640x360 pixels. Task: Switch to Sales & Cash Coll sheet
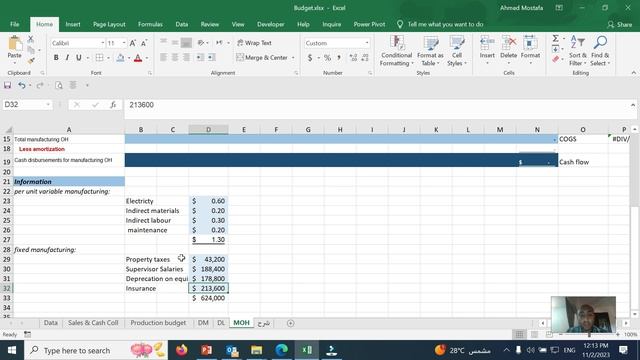point(93,323)
